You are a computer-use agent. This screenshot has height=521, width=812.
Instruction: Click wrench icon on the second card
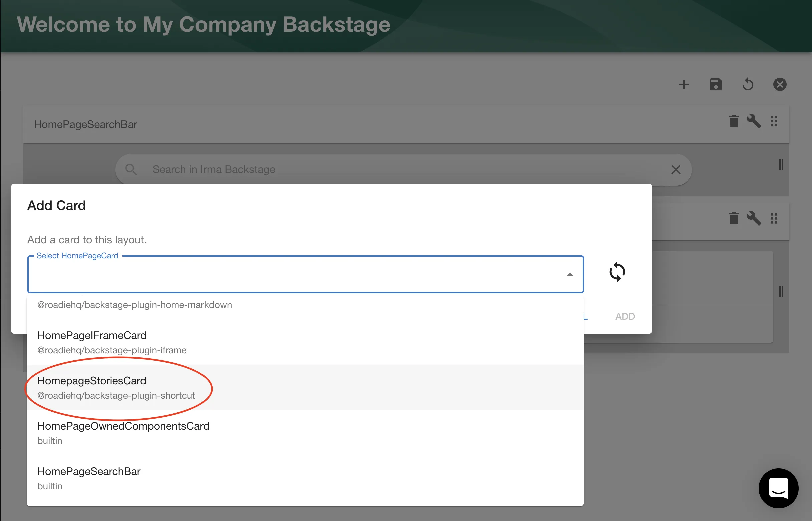754,218
